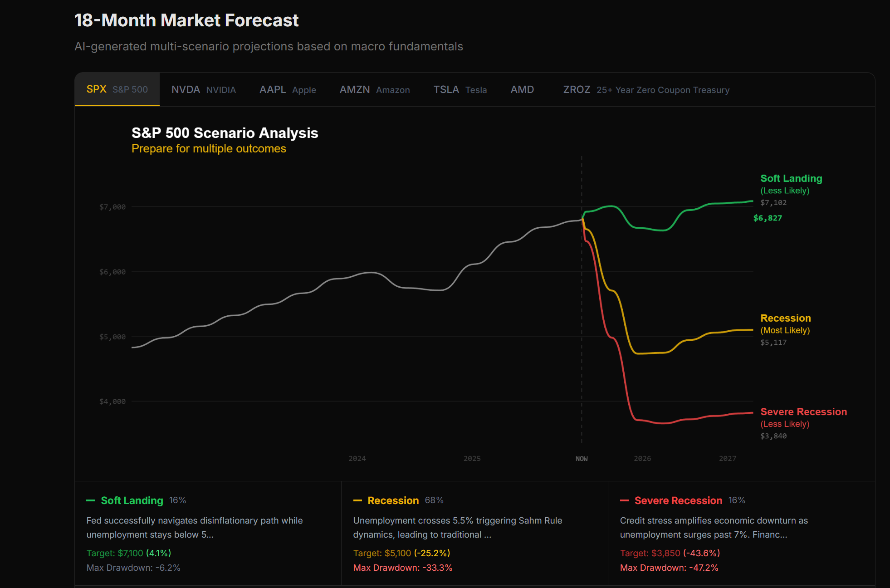Viewport: 890px width, 588px height.
Task: Select the AMD tab
Action: pyautogui.click(x=522, y=89)
